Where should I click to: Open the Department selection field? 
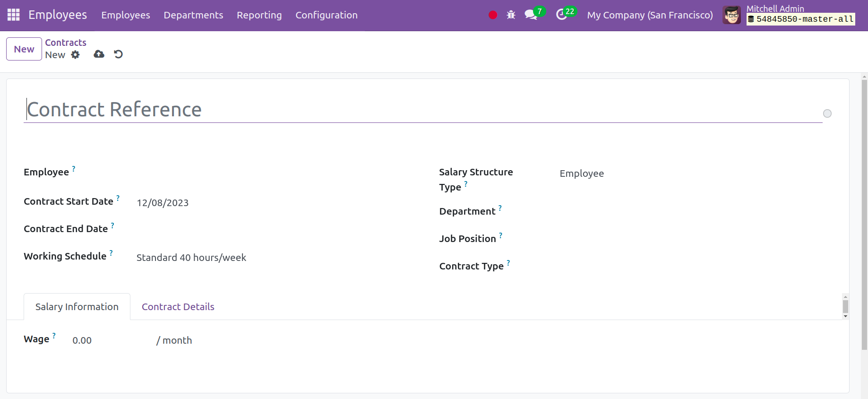click(696, 213)
